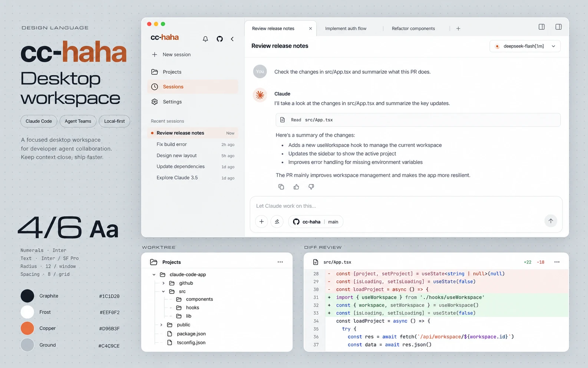The height and width of the screenshot is (368, 588).
Task: Open the Update dependencies session
Action: [x=192, y=167]
